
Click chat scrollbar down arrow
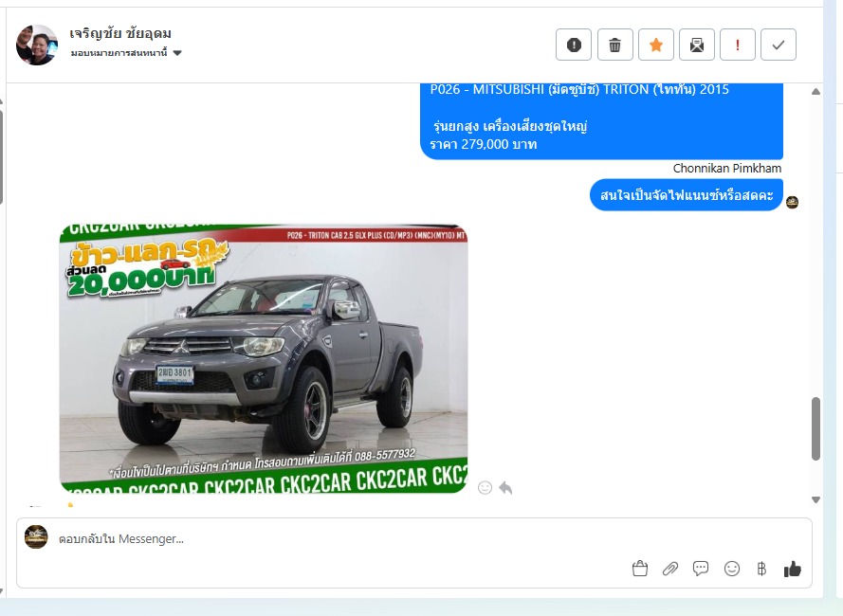pyautogui.click(x=816, y=499)
